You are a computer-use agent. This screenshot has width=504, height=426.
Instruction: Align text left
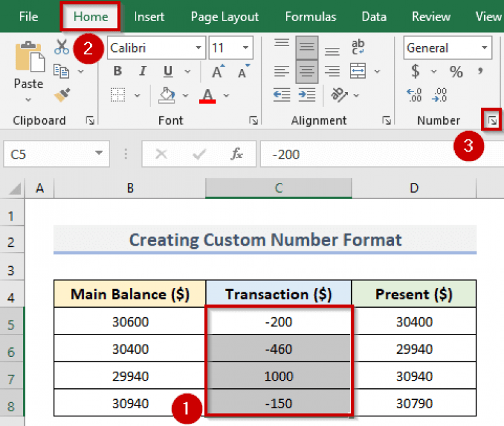click(x=281, y=71)
